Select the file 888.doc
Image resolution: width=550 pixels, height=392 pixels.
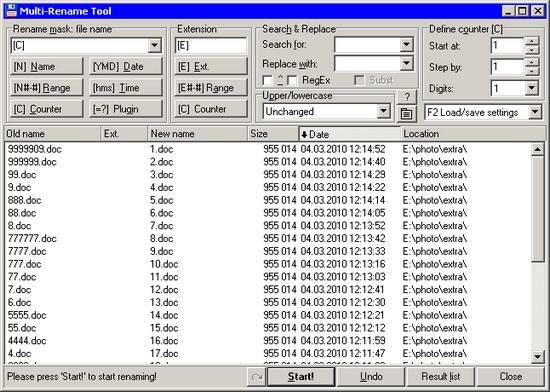(24, 200)
